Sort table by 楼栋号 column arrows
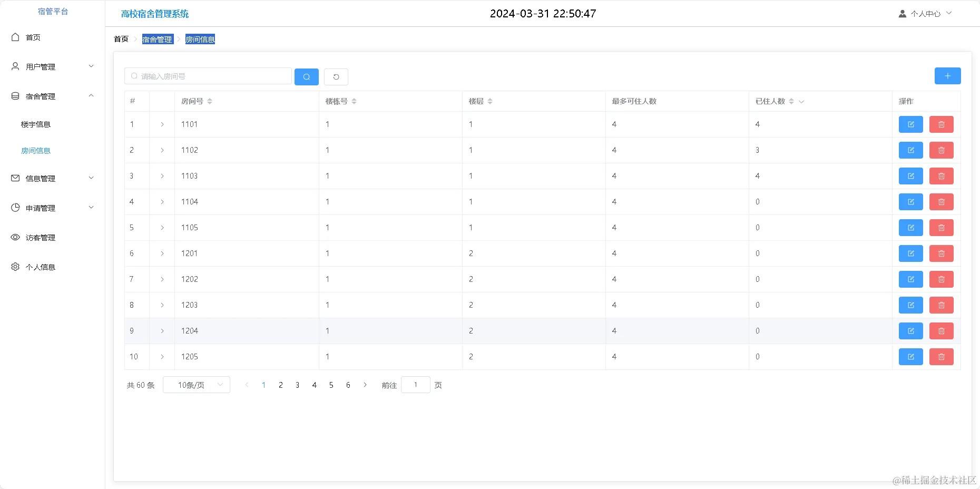The width and height of the screenshot is (980, 489). pyautogui.click(x=354, y=101)
